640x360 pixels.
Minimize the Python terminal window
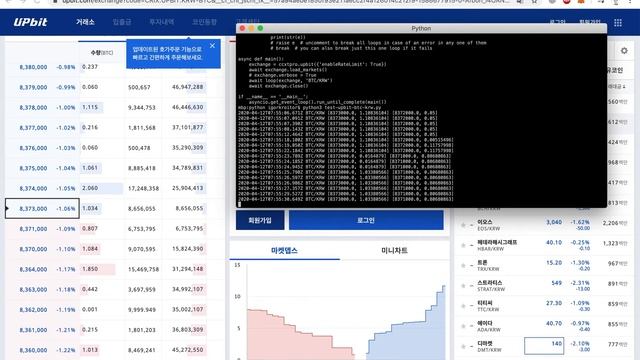(251, 28)
